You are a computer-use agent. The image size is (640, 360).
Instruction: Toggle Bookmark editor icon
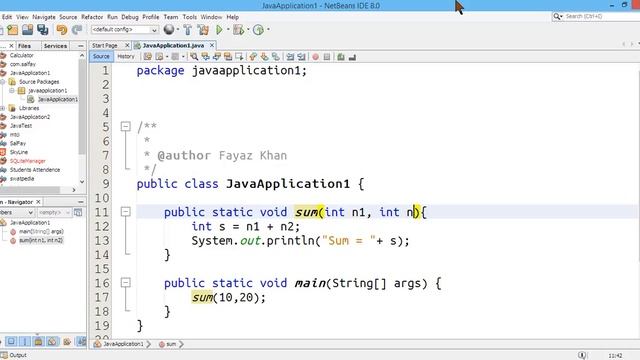coord(276,57)
